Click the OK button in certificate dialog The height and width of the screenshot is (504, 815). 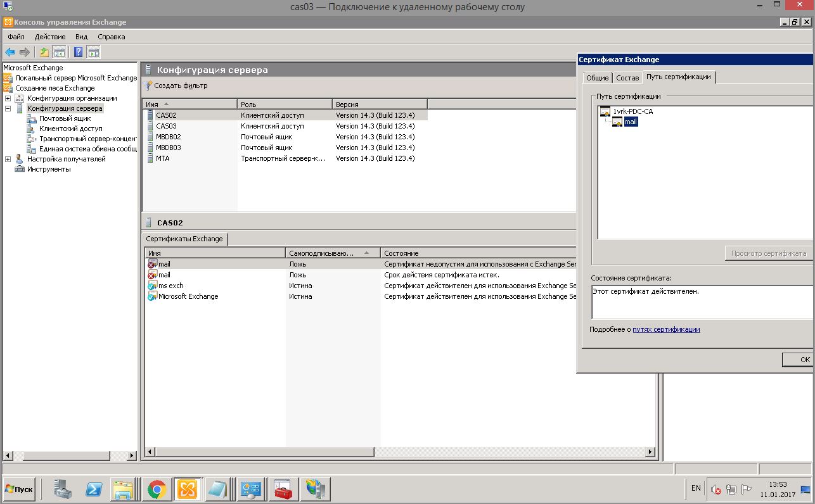coord(801,360)
